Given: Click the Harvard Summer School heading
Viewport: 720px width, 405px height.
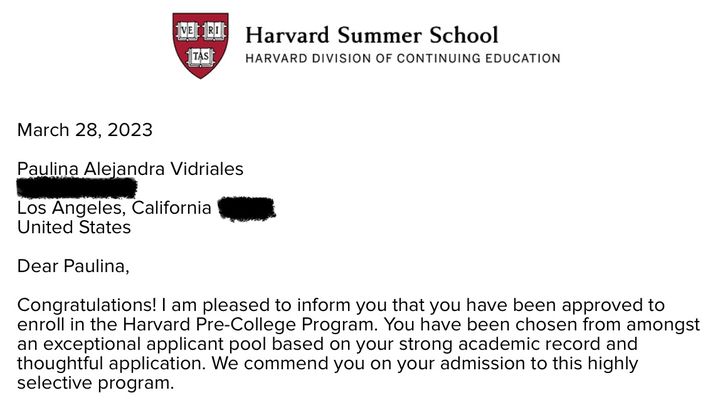Looking at the screenshot, I should click(x=372, y=35).
